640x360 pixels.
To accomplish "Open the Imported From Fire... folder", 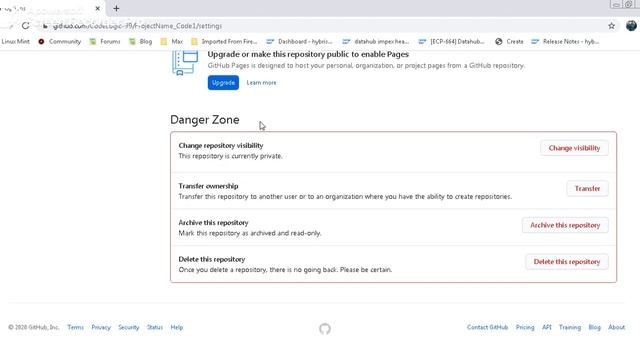I will [x=224, y=42].
